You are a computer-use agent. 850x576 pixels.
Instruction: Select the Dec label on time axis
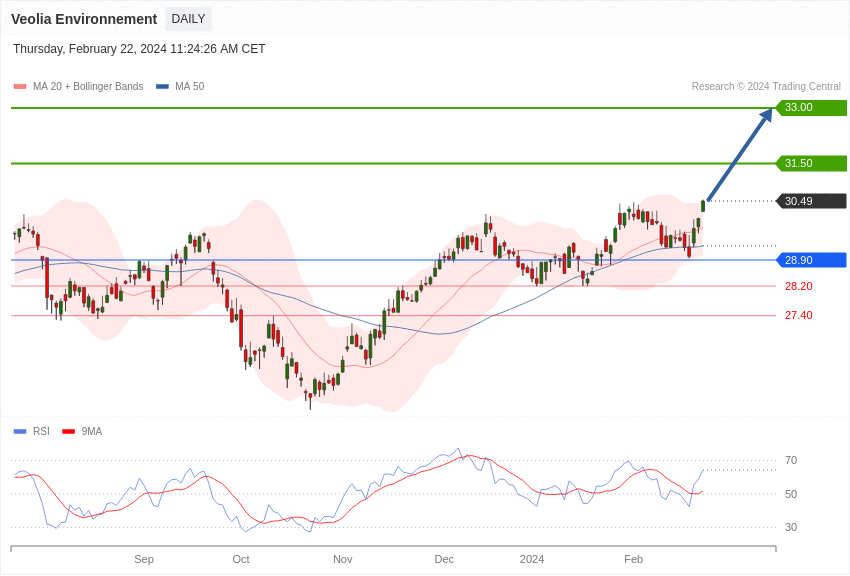point(444,559)
